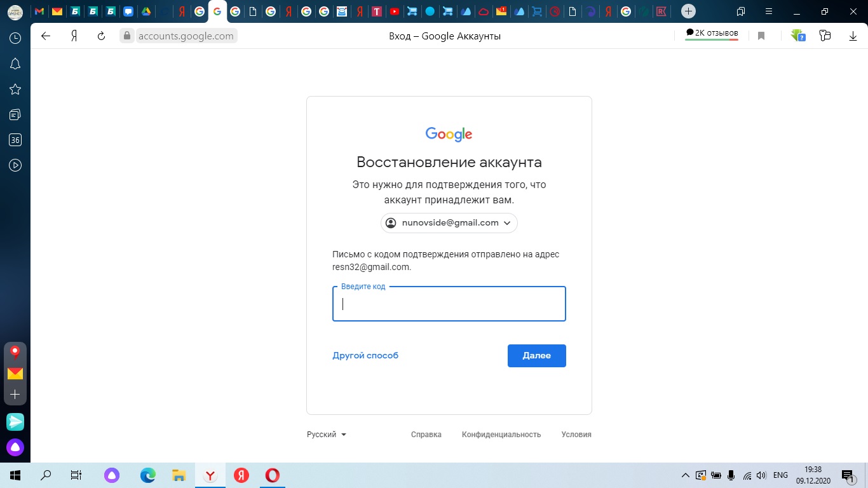Viewport: 868px width, 488px height.
Task: Click the Google logo
Action: click(x=449, y=134)
